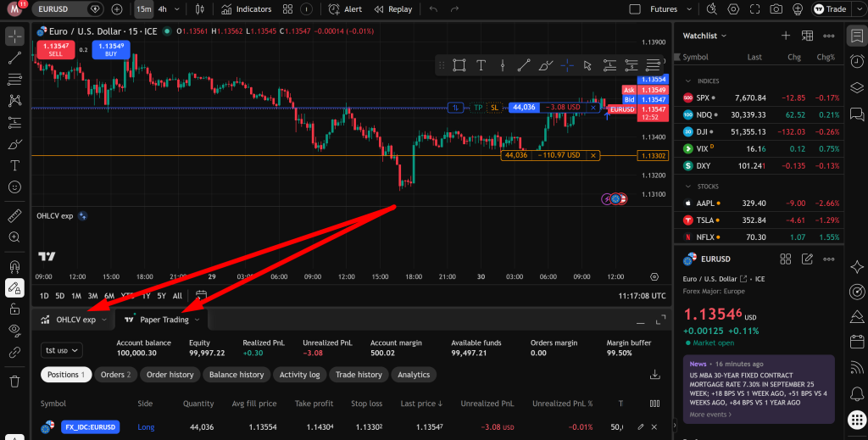This screenshot has width=868, height=440.
Task: Select the AAPL row in the watchlist
Action: click(x=759, y=203)
